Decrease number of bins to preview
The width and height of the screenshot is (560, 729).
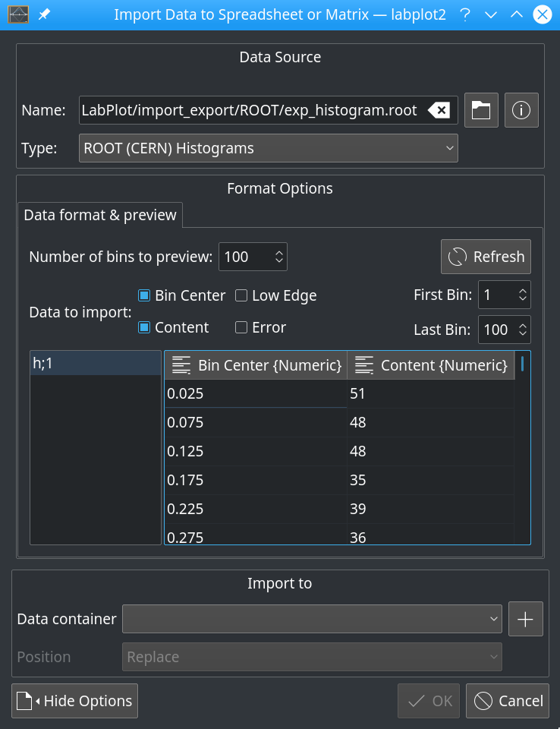click(x=278, y=260)
